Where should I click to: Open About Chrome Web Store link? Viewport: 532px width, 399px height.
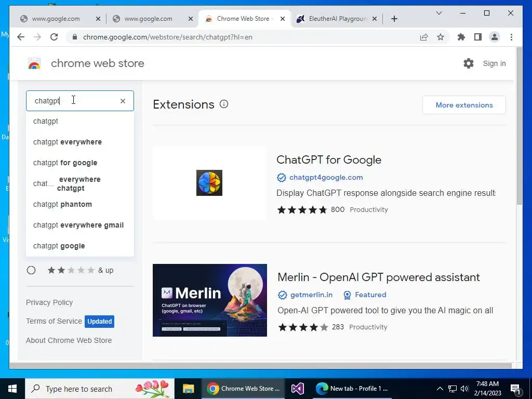click(x=69, y=340)
